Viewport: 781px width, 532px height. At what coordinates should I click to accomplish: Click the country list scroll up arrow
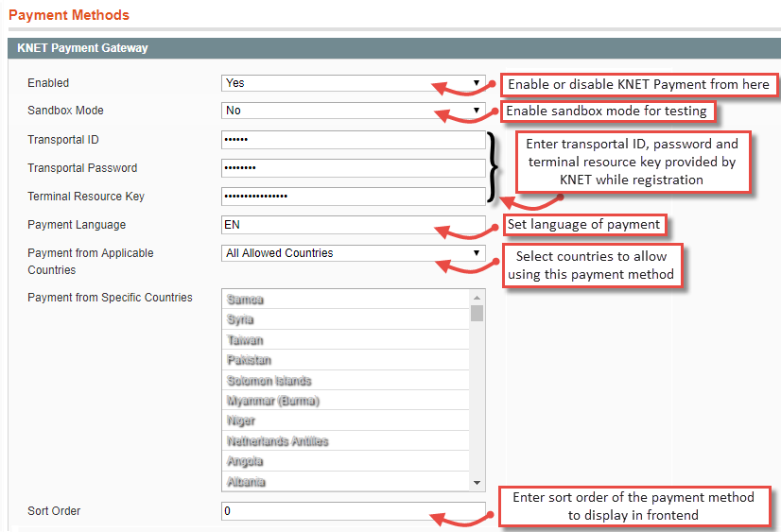[x=477, y=297]
